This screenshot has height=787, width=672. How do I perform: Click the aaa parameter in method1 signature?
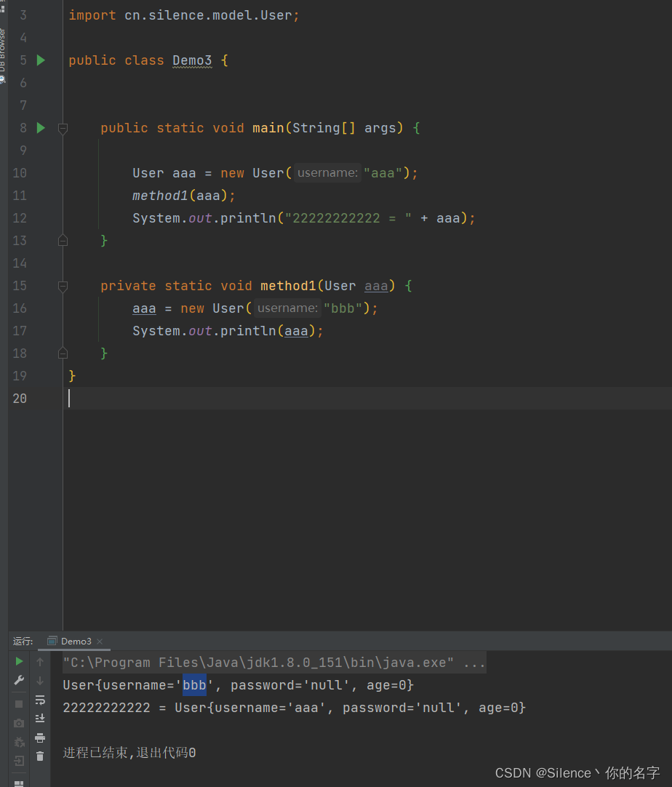click(x=376, y=286)
